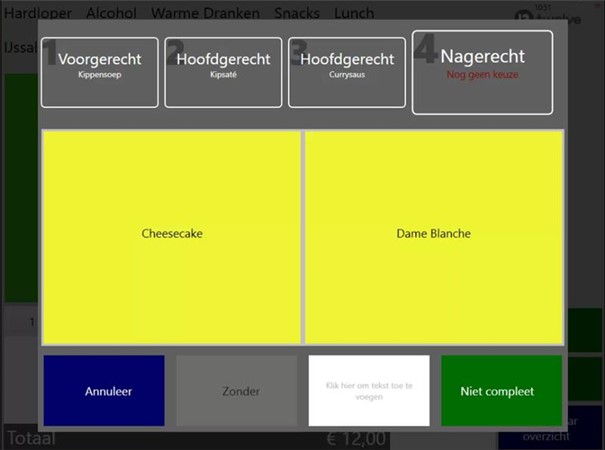This screenshot has width=605, height=450.
Task: Switch to the Alcohol category
Action: coord(114,14)
